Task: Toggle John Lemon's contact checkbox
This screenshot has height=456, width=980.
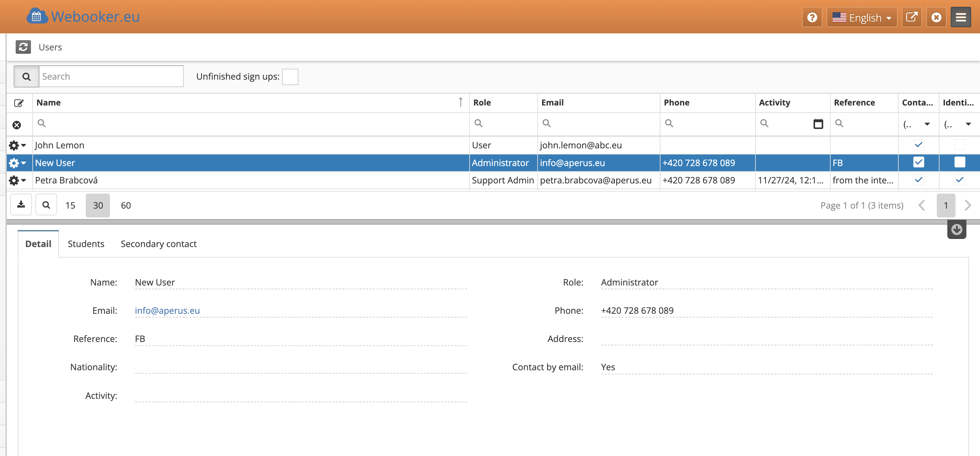Action: [918, 145]
